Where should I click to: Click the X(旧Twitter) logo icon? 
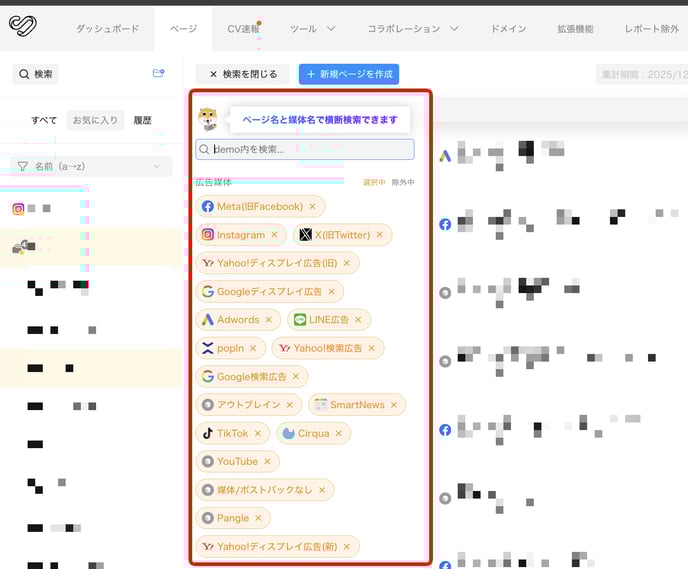[x=305, y=235]
